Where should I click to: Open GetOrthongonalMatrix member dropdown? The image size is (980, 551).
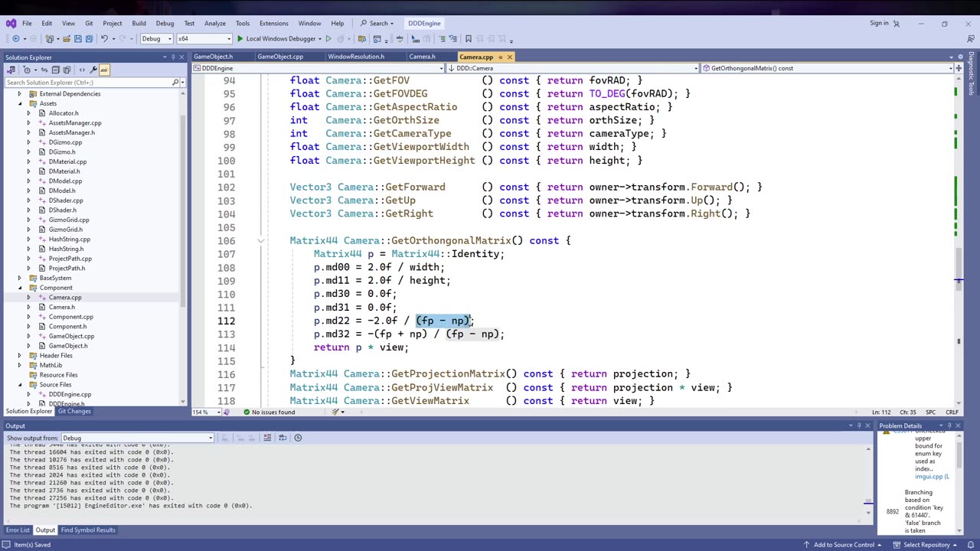click(x=827, y=68)
